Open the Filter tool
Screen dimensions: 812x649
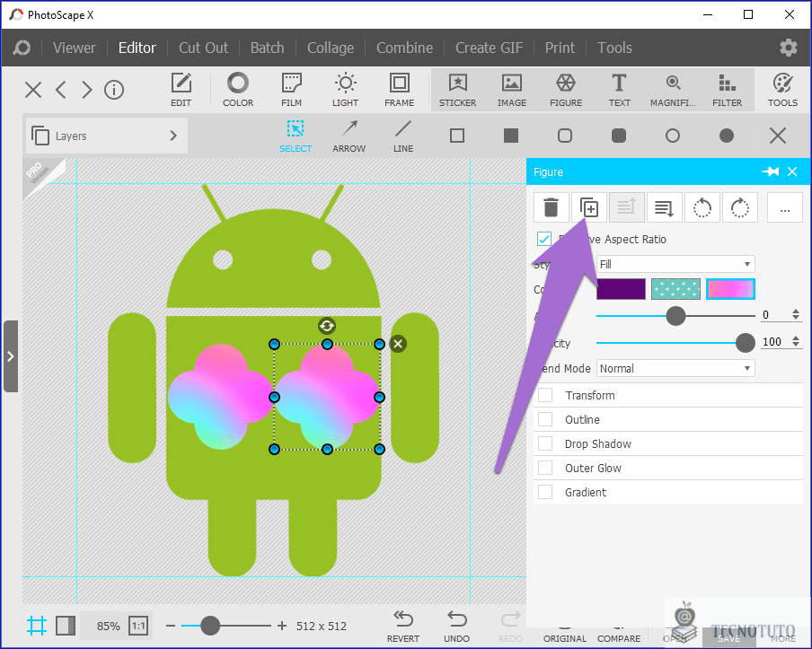click(727, 90)
